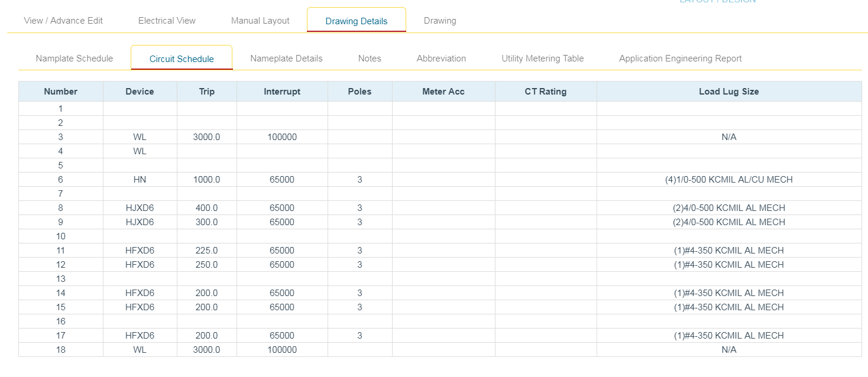
Task: Click the N/A Load Lug Size cell in row 3
Action: point(729,136)
